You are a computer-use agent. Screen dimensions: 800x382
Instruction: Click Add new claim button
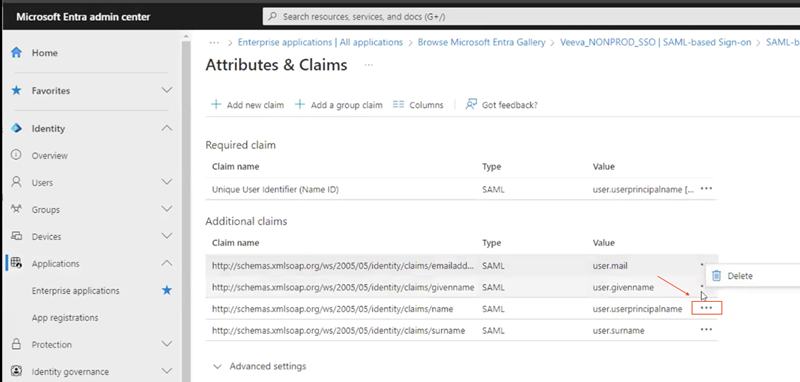pos(247,105)
